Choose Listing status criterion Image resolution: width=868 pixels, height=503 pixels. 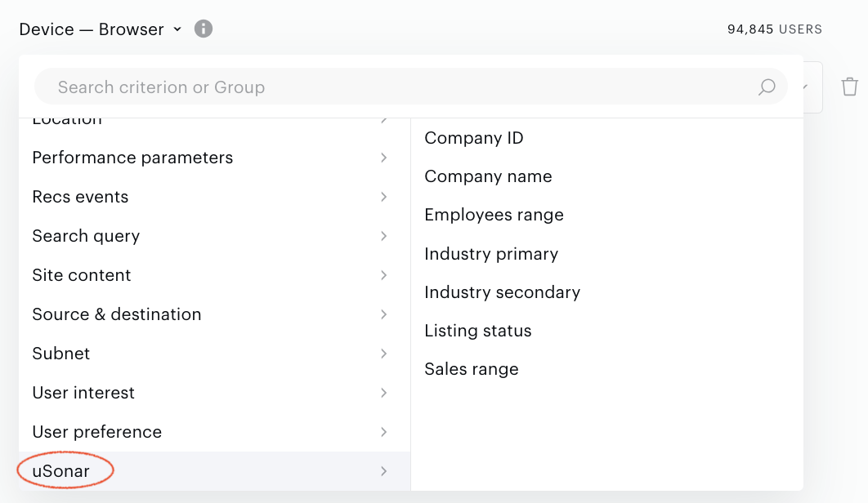point(478,331)
